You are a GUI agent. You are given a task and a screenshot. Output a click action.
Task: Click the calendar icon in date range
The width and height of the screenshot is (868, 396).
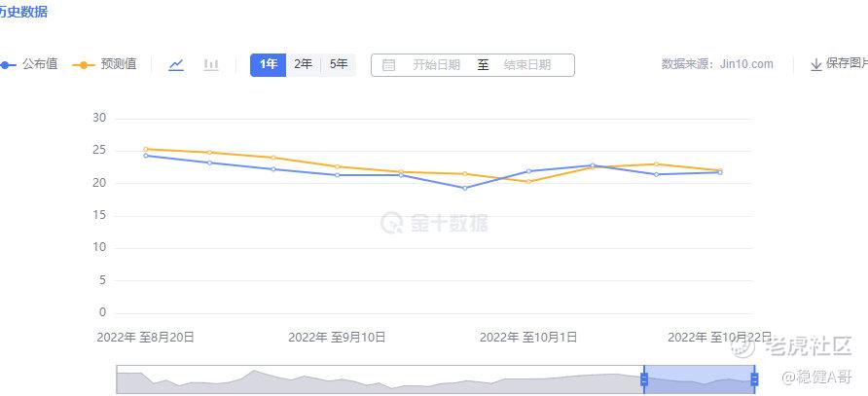(388, 65)
